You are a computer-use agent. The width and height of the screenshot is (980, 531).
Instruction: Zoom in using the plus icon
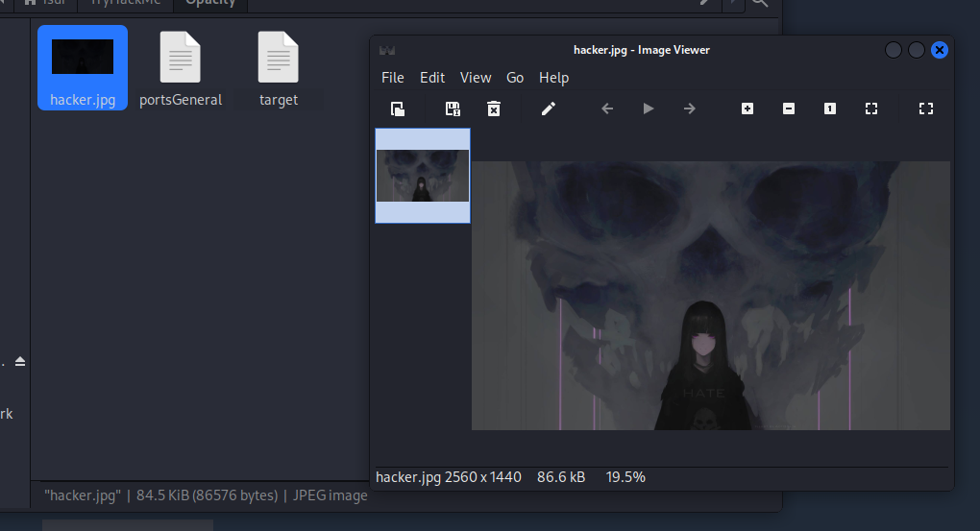coord(747,109)
